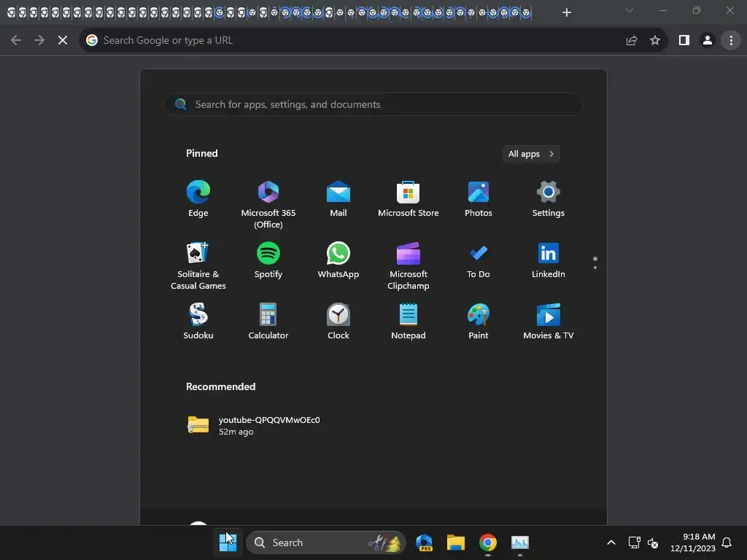Open Edge from pinned apps
Image resolution: width=747 pixels, height=560 pixels.
[198, 199]
